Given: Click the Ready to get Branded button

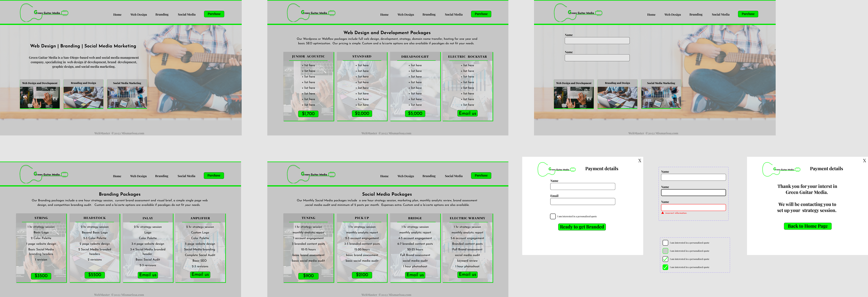Looking at the screenshot, I should 582,227.
